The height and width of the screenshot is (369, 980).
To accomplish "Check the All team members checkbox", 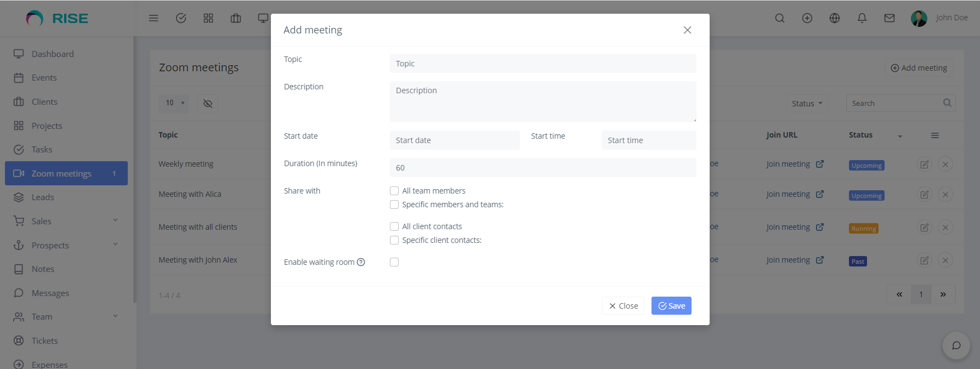I will click(394, 191).
